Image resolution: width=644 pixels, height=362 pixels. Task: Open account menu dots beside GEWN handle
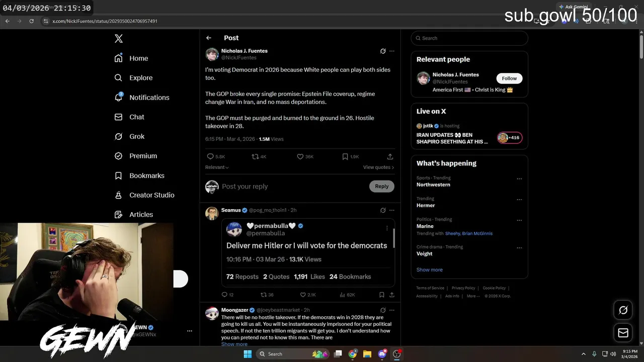point(190,331)
